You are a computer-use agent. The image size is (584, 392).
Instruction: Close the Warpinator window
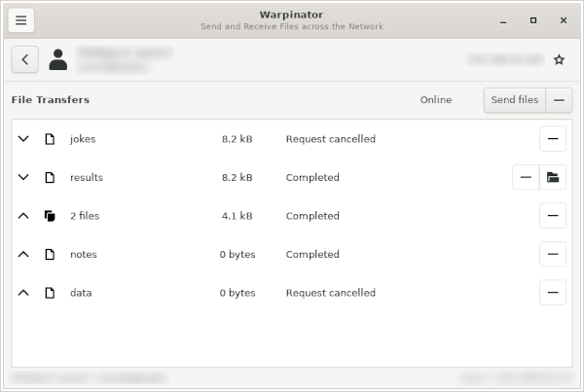pyautogui.click(x=564, y=20)
